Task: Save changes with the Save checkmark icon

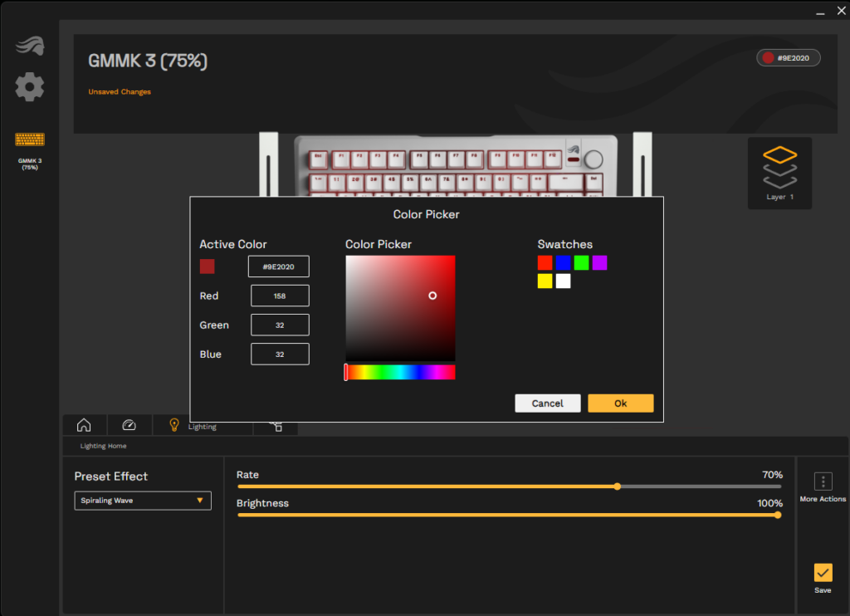Action: coord(823,573)
